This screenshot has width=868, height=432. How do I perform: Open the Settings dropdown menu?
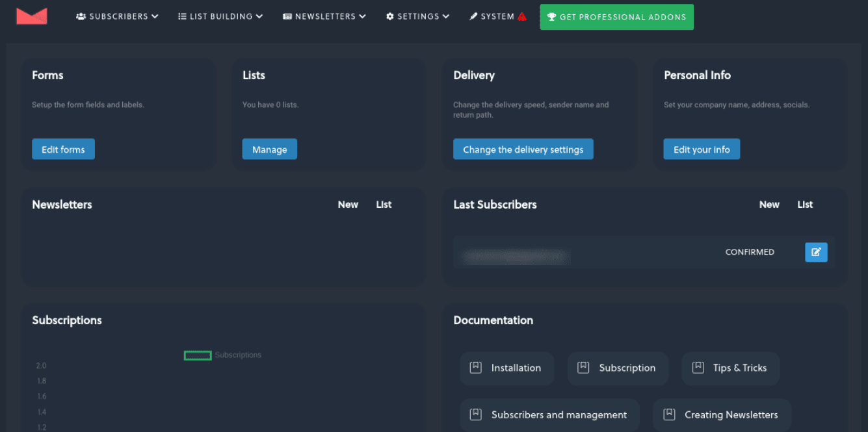pos(417,16)
